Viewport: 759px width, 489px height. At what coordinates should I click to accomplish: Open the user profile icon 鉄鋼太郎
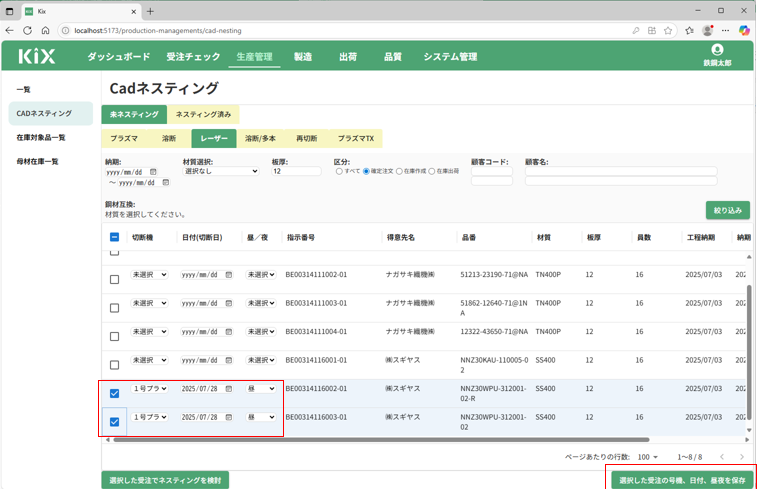(717, 56)
